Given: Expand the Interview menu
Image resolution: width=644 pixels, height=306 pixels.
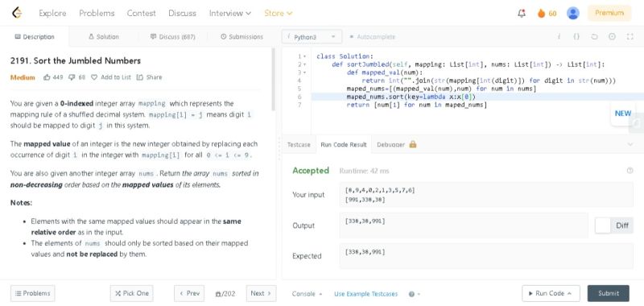Looking at the screenshot, I should click(x=230, y=13).
